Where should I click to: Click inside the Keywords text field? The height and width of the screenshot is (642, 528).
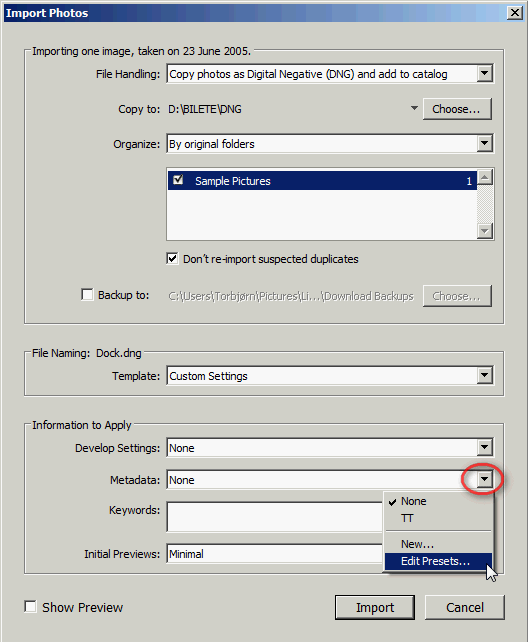pos(275,517)
